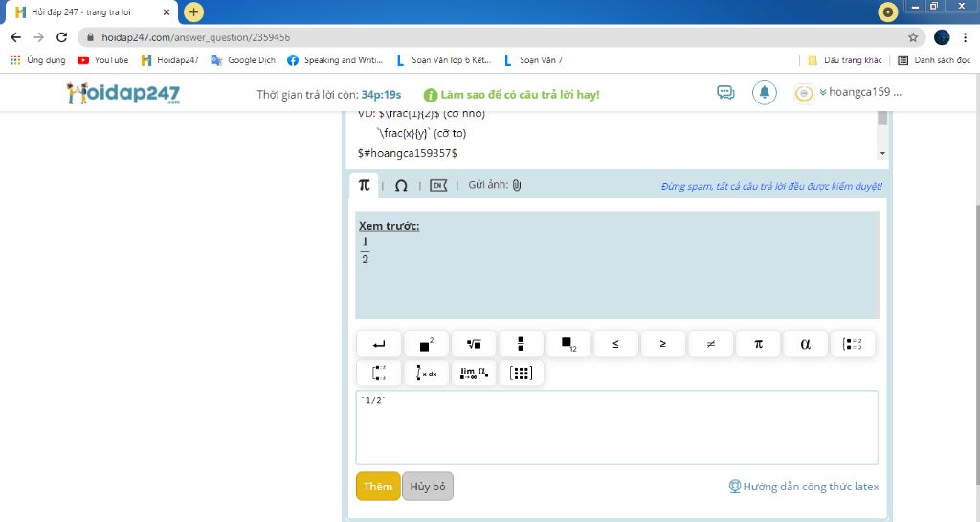Insert the subscript template
The height and width of the screenshot is (522, 980).
click(x=568, y=345)
